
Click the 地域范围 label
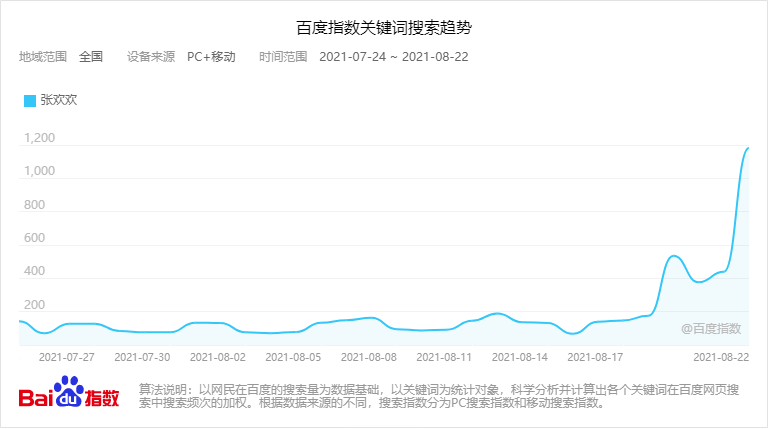click(x=43, y=57)
